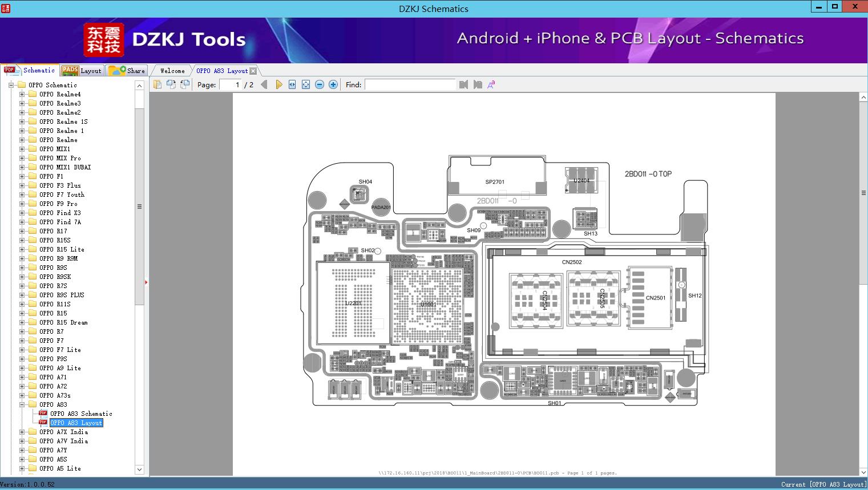Click the Version:1.0.0.52 status text

(x=28, y=484)
